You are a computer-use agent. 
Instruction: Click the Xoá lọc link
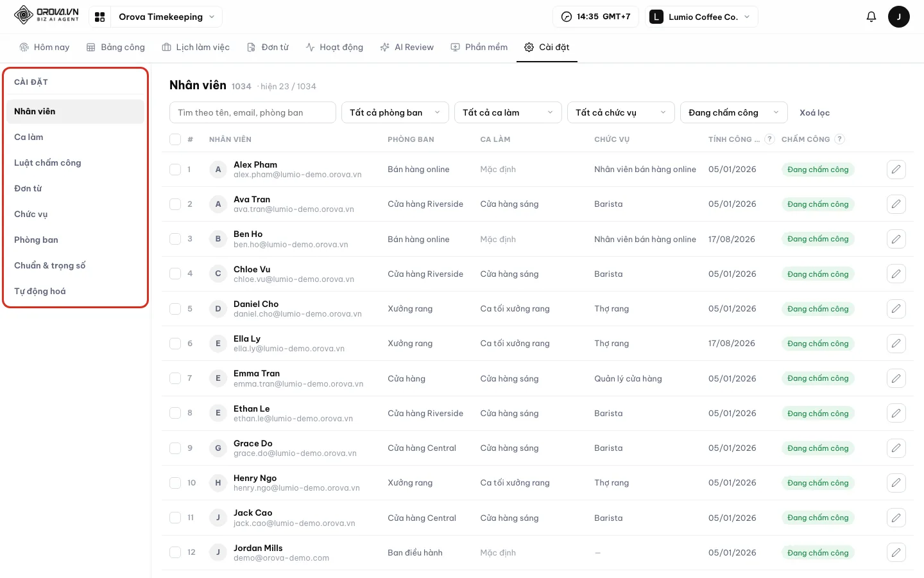(x=814, y=112)
